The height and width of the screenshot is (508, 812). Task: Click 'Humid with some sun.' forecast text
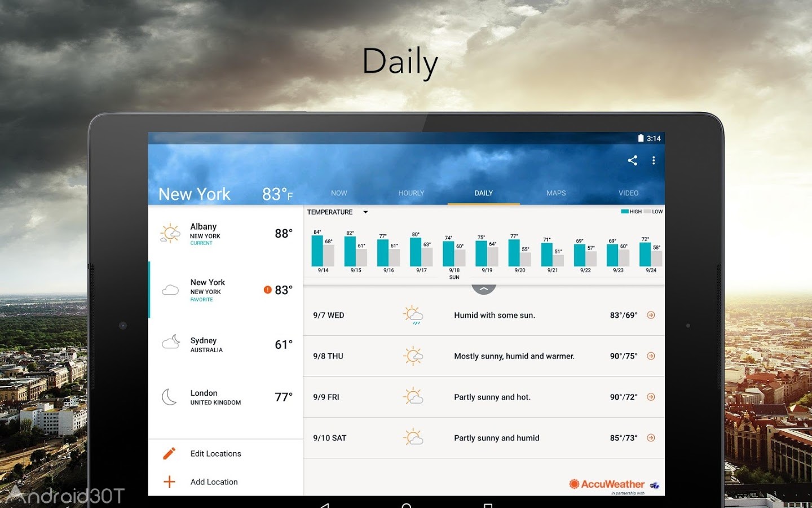495,316
